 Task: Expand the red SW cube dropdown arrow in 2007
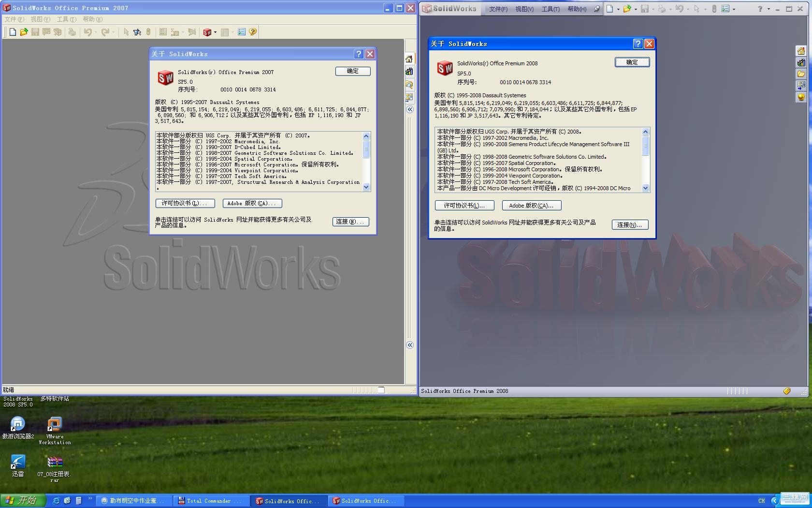pos(215,32)
